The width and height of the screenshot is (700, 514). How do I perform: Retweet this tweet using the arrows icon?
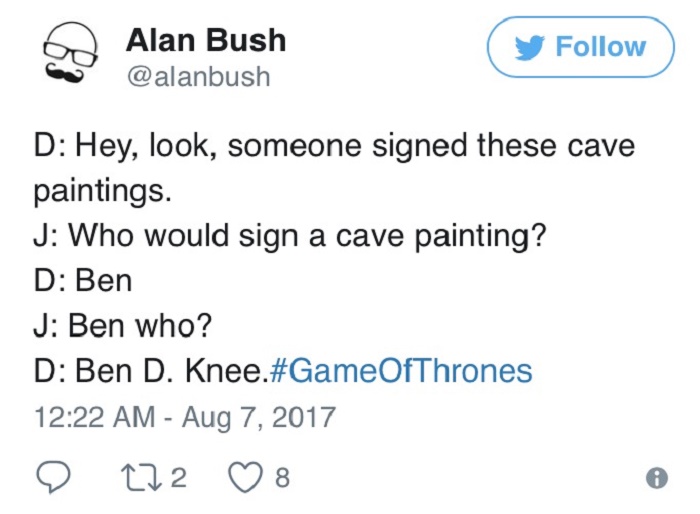pos(141,478)
